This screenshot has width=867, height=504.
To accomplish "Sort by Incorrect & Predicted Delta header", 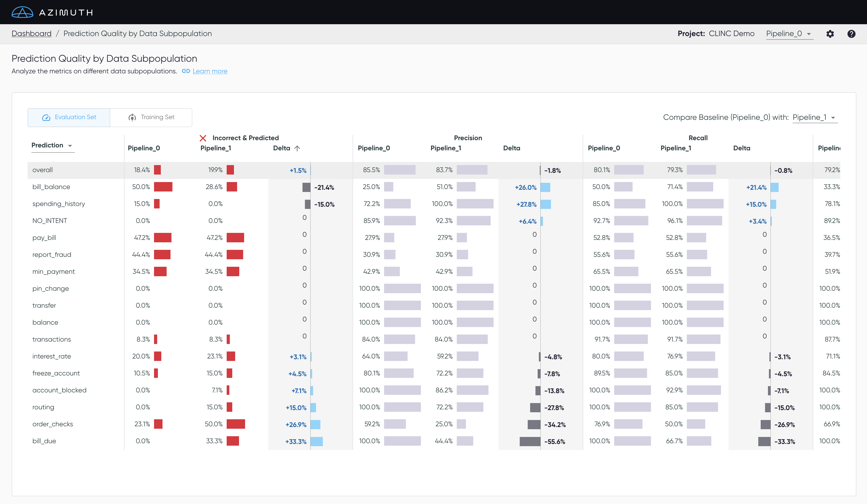I will [281, 148].
